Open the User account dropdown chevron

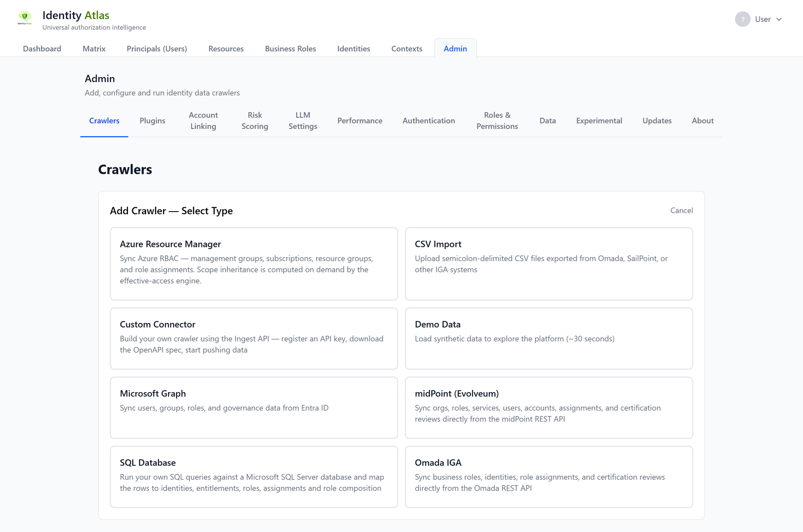[779, 19]
